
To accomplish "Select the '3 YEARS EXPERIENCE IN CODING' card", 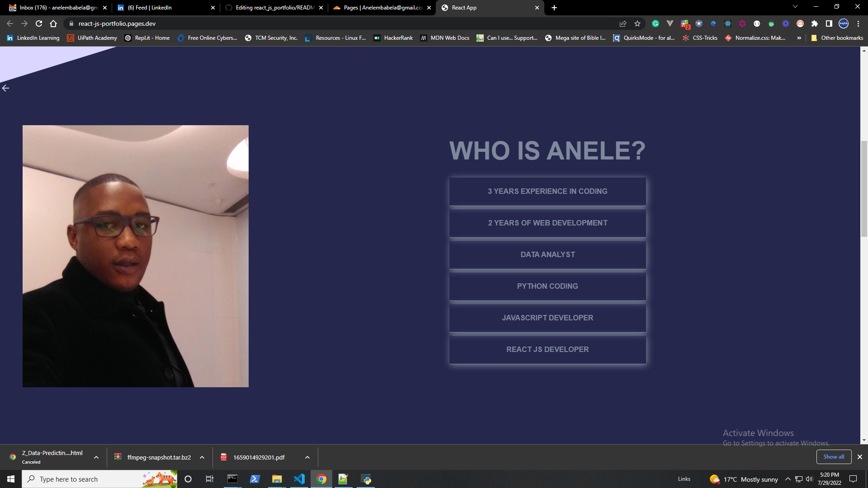I will [x=547, y=191].
